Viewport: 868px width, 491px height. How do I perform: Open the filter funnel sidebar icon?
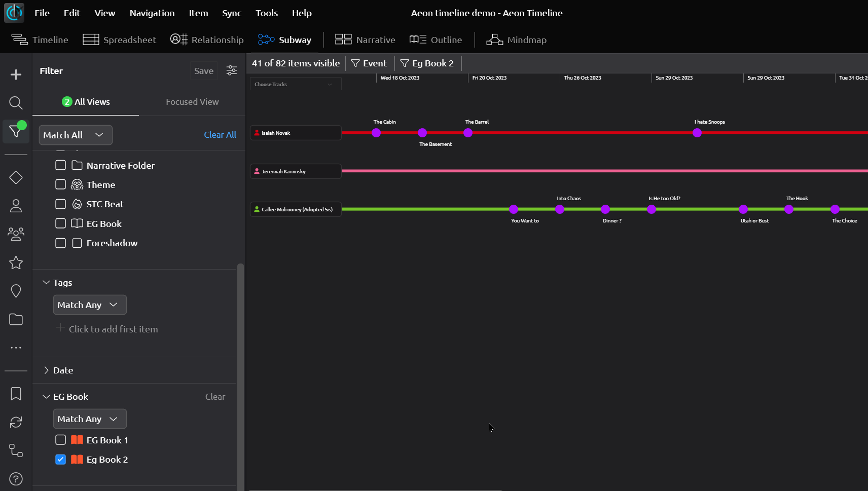[x=16, y=131]
